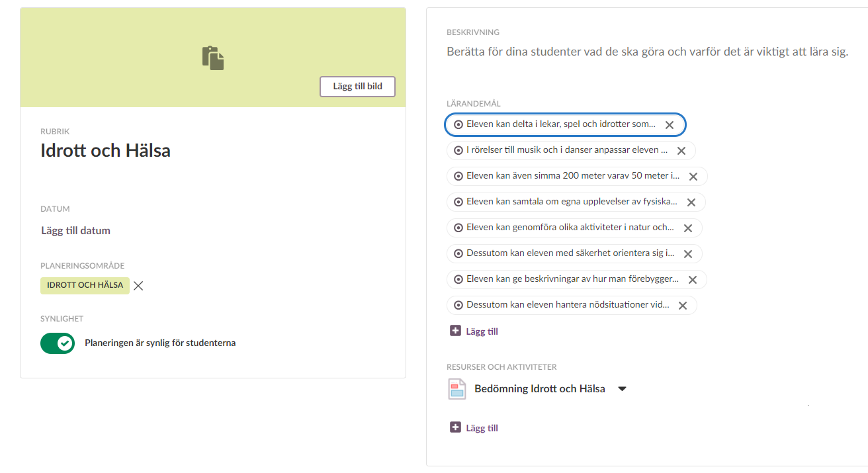868x473 pixels.
Task: Edit the 'Idrott och Hälsa' title field
Action: pyautogui.click(x=106, y=151)
